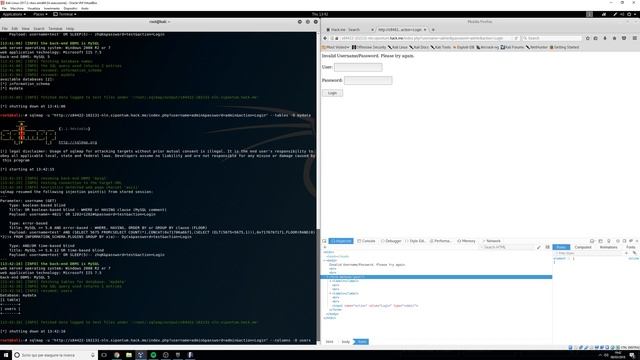Click the Password input field on the login page
640x360 pixels.
(368, 80)
